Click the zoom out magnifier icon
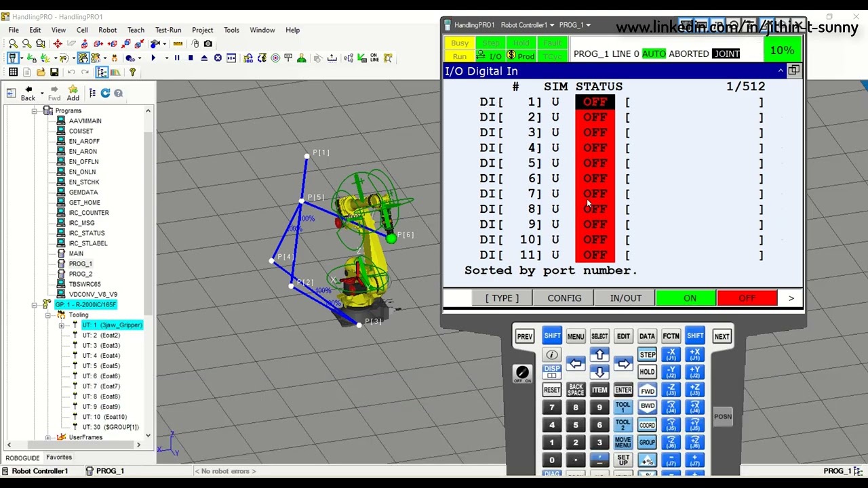 point(26,43)
